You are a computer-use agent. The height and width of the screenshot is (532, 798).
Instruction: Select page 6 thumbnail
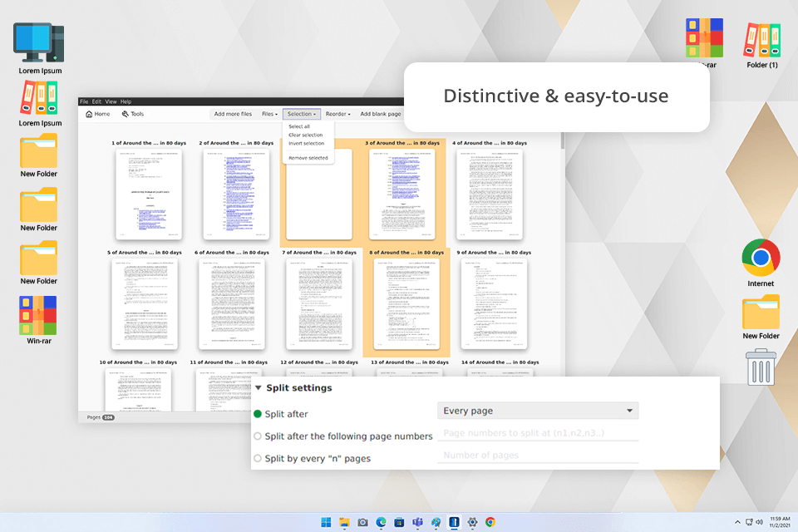click(x=232, y=304)
